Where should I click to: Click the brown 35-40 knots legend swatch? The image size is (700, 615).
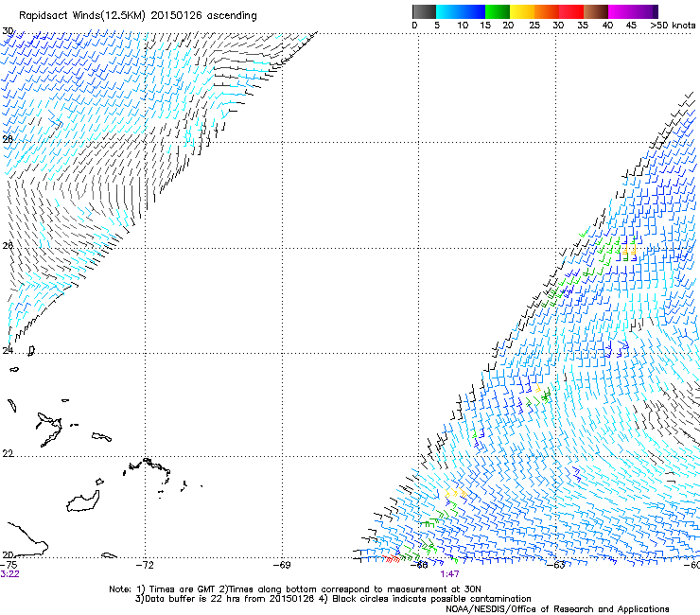coord(596,11)
